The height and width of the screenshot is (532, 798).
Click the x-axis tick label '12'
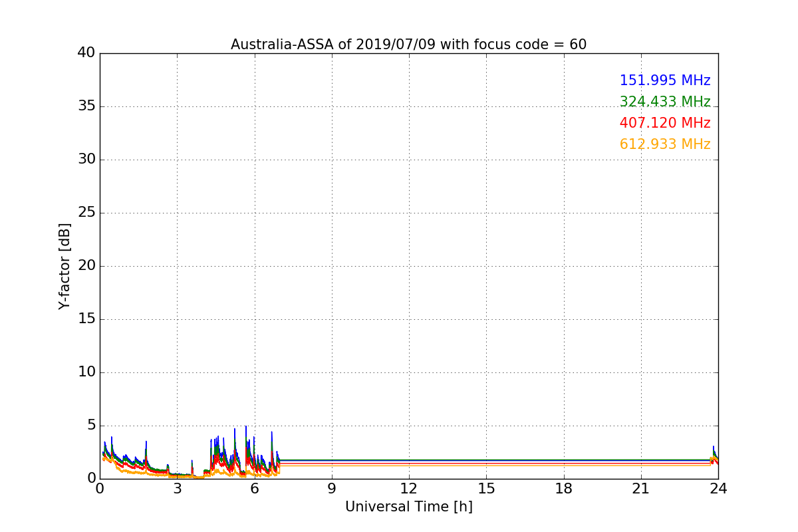coord(409,489)
